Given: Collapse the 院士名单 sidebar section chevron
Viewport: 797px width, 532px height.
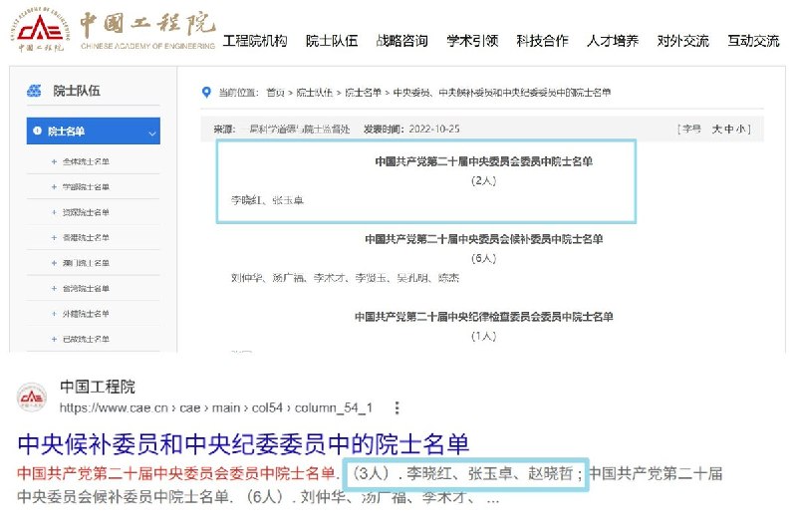Looking at the screenshot, I should click(152, 133).
